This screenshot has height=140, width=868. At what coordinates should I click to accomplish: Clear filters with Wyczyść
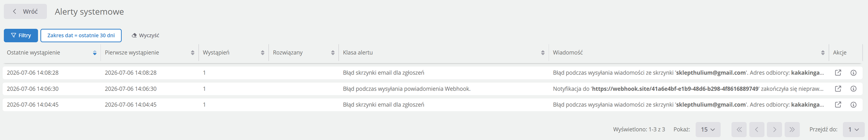click(145, 35)
